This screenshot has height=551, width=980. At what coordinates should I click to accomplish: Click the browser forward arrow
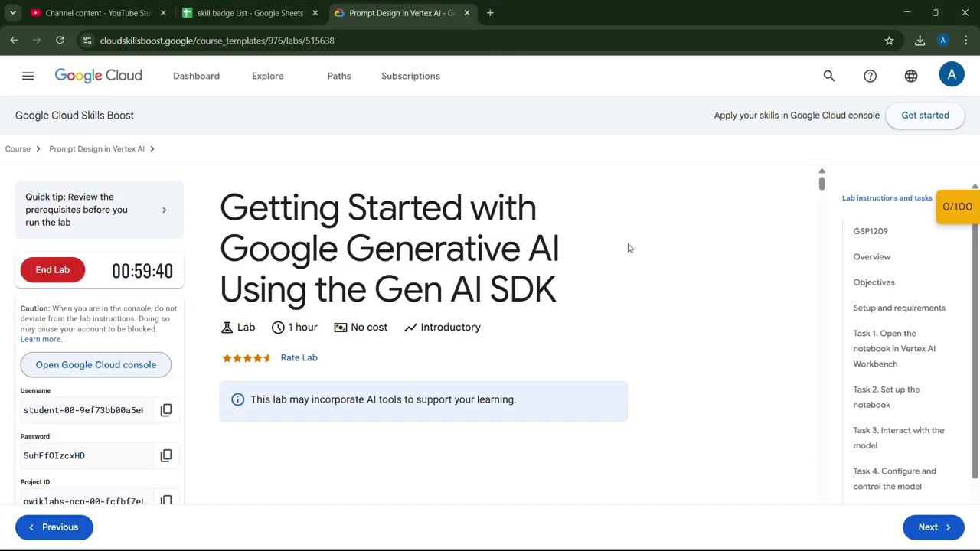[x=37, y=41]
